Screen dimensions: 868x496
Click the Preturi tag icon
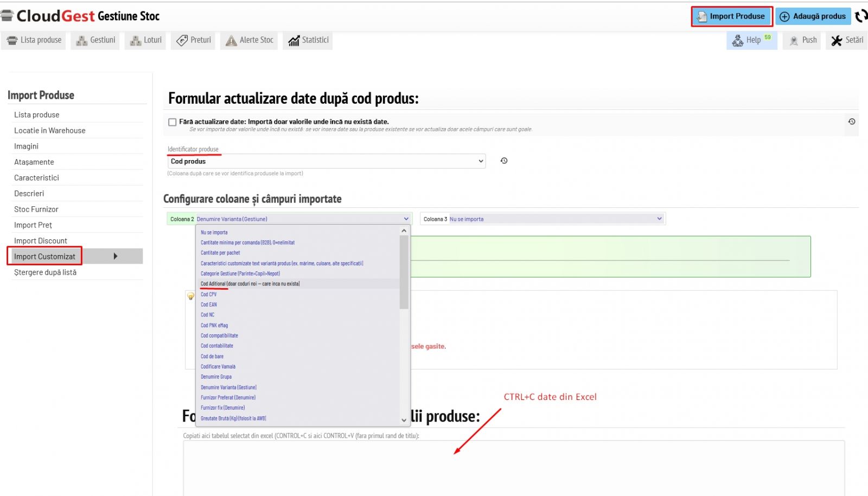pyautogui.click(x=182, y=40)
